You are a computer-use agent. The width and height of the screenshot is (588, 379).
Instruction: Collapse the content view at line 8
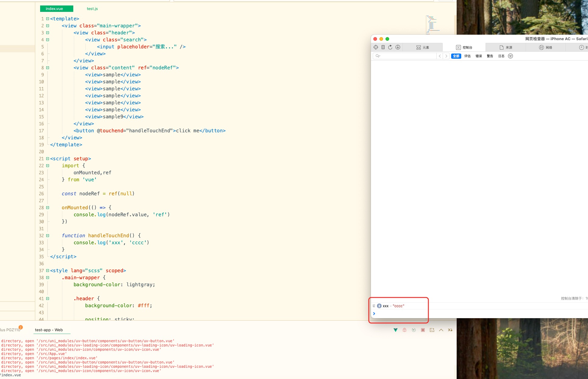[x=47, y=68]
